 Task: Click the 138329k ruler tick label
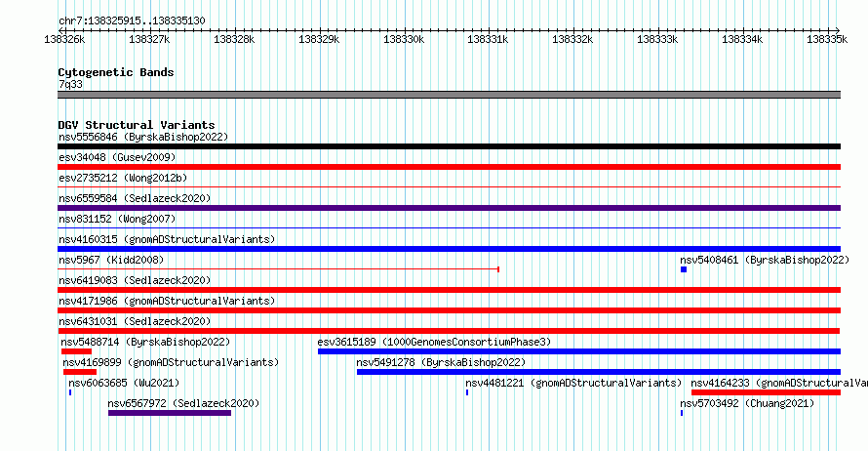(319, 39)
